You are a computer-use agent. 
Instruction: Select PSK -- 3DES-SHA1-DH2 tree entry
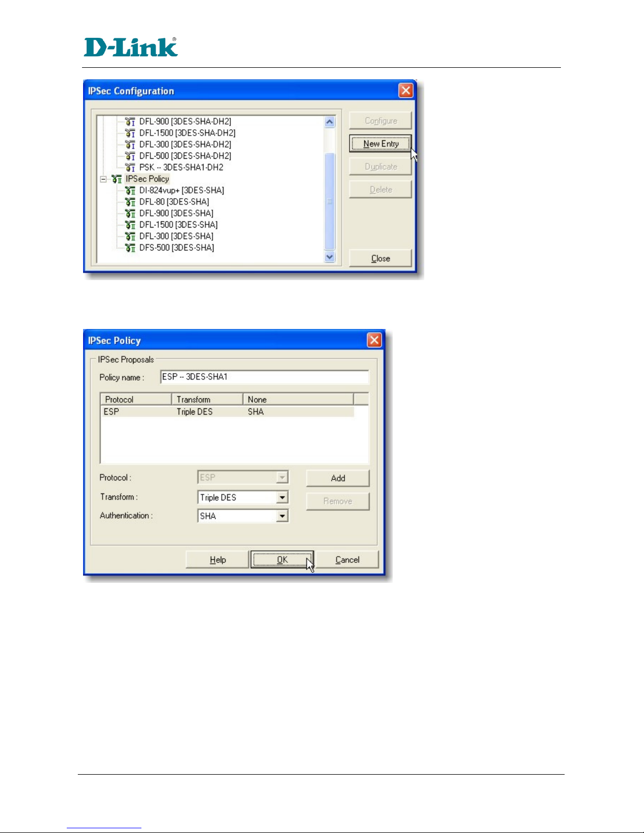click(181, 168)
